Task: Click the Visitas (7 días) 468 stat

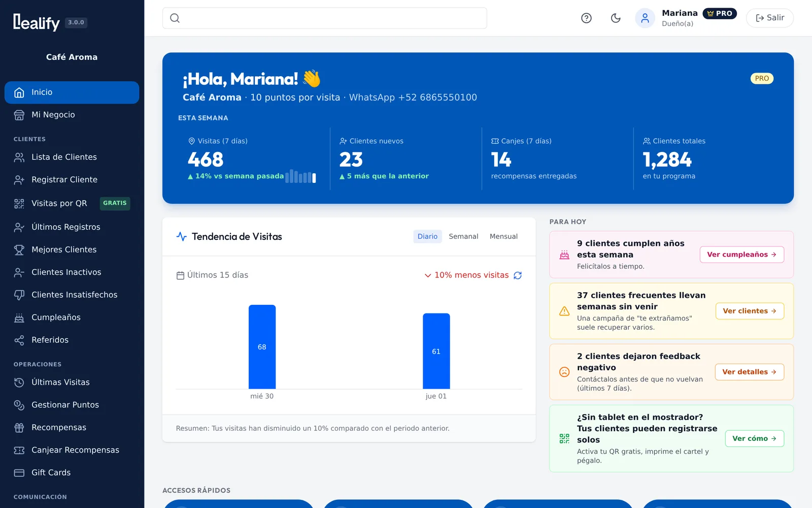Action: [253, 159]
